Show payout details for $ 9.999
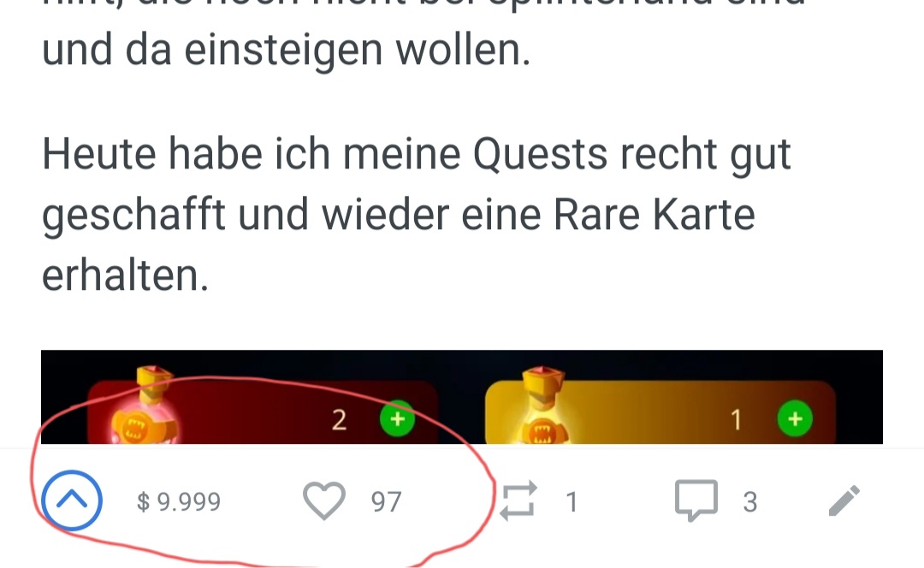The height and width of the screenshot is (568, 924). (x=179, y=502)
